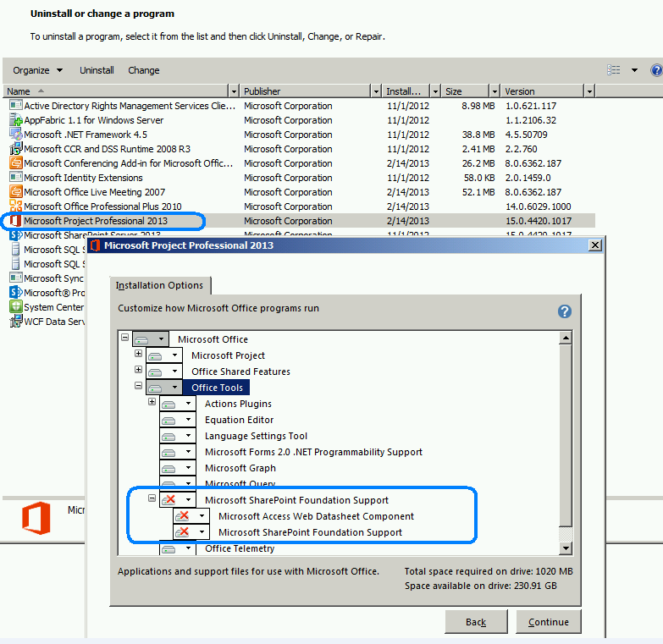Open install state menu for Equation Editor
663x644 pixels.
pos(178,420)
